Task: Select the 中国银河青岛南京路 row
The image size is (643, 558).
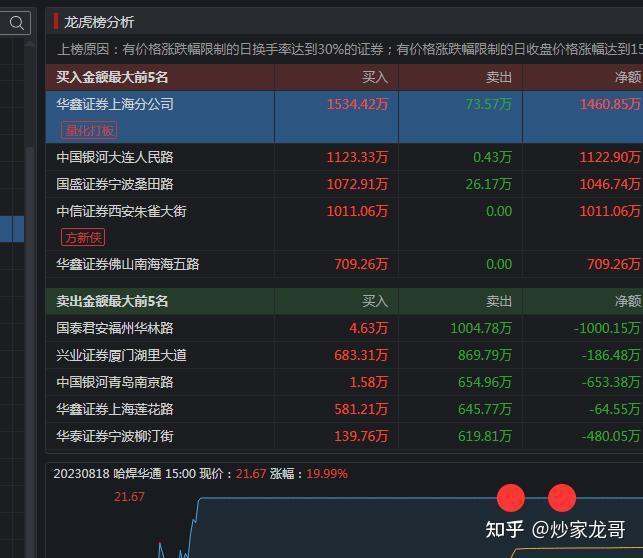Action: tap(344, 382)
